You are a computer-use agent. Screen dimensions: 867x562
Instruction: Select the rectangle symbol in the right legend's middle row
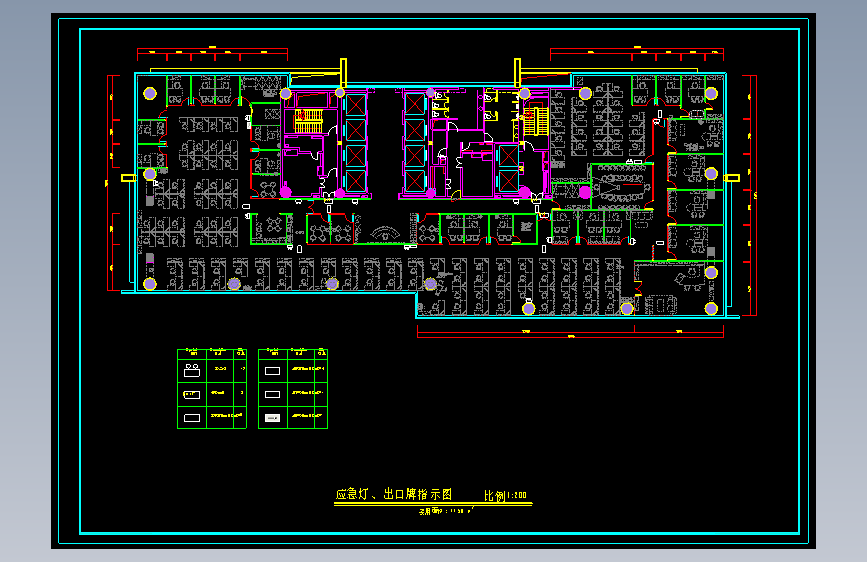click(272, 394)
